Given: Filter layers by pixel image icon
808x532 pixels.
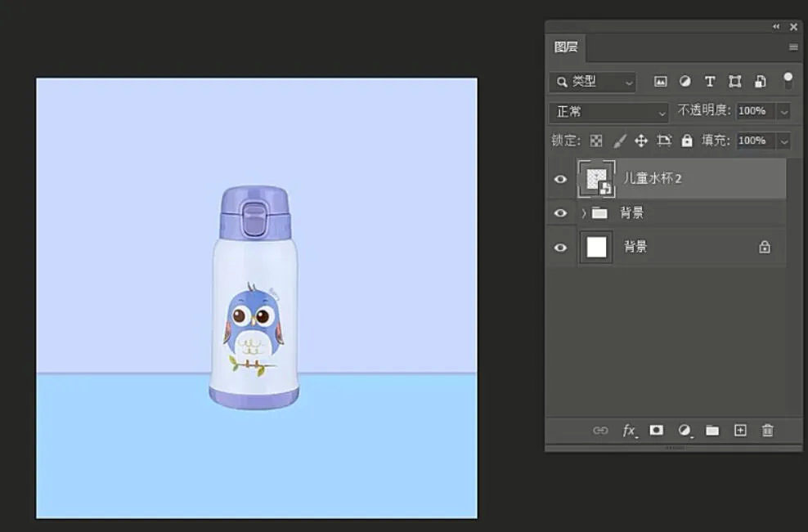Looking at the screenshot, I should (660, 82).
